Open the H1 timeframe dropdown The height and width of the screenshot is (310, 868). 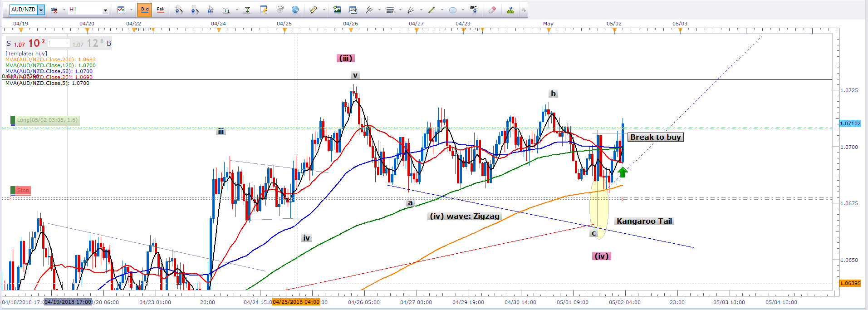coord(105,10)
